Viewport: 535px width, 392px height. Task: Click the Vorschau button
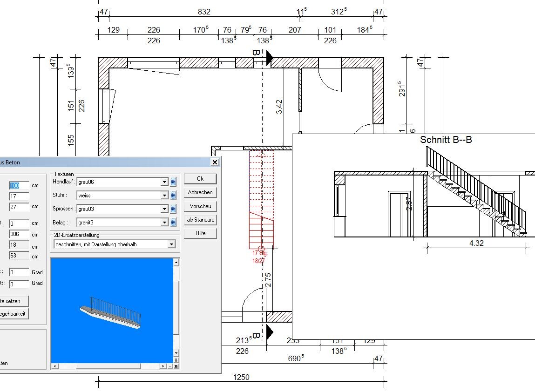tap(200, 206)
